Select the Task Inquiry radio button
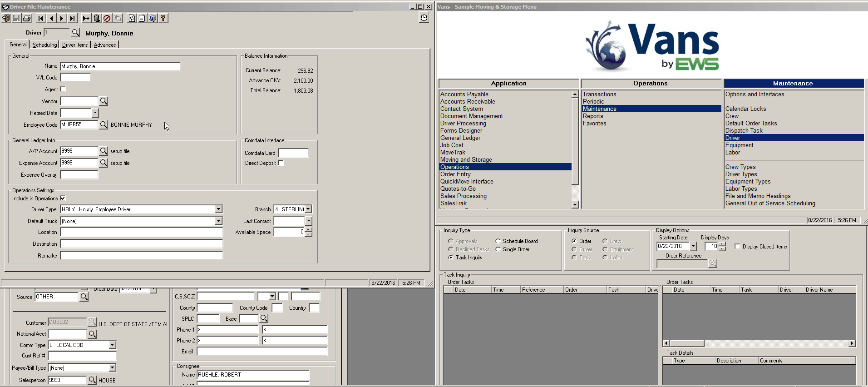 point(451,258)
